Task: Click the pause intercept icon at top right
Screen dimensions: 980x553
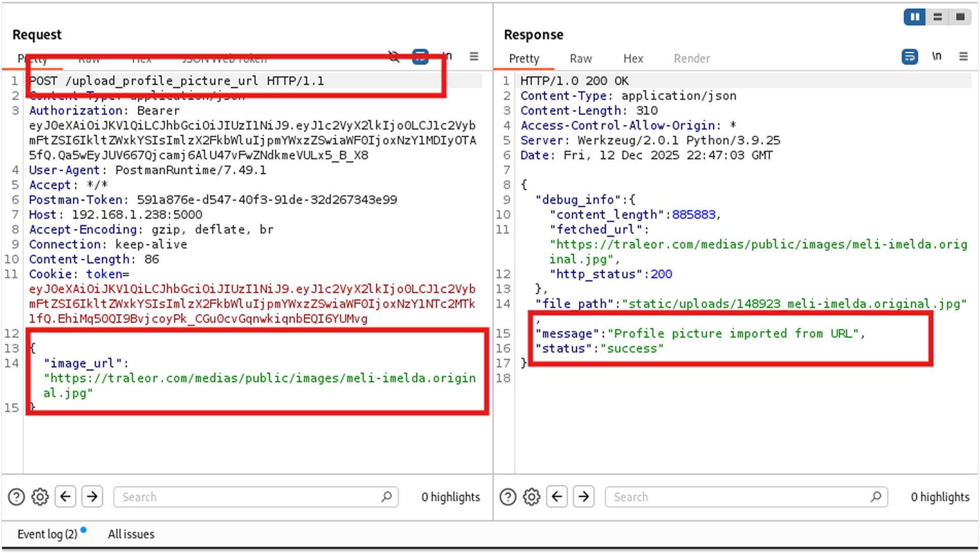Action: [914, 17]
